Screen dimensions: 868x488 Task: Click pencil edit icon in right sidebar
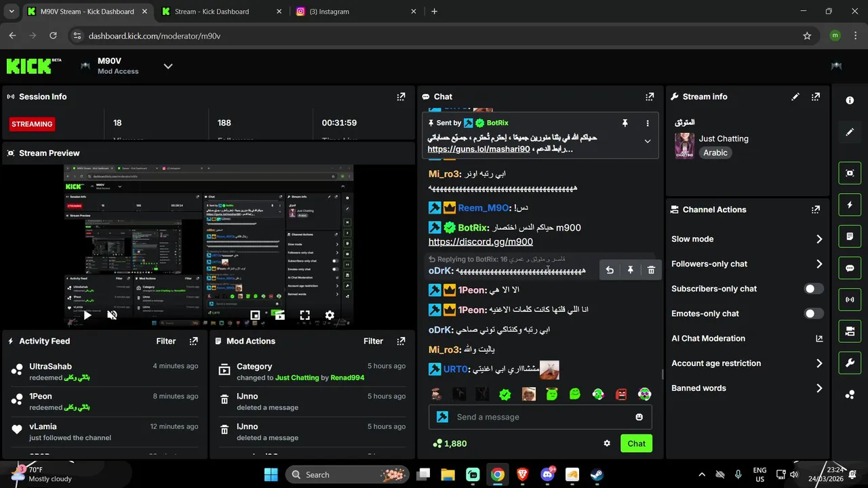pyautogui.click(x=850, y=132)
